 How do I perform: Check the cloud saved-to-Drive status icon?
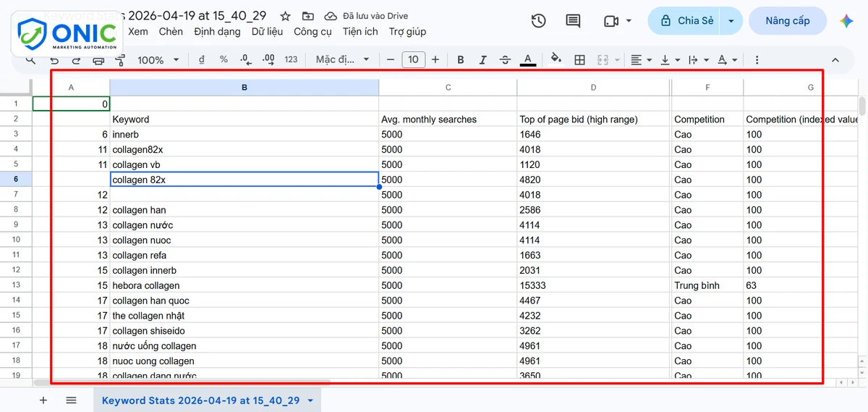[331, 16]
